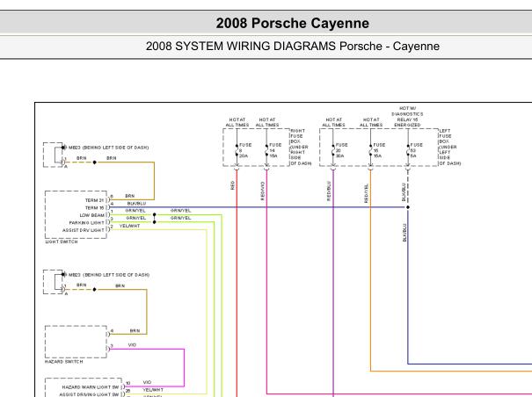Select the 'ASSIST DRIVING LIGHT SW' label

89,394
